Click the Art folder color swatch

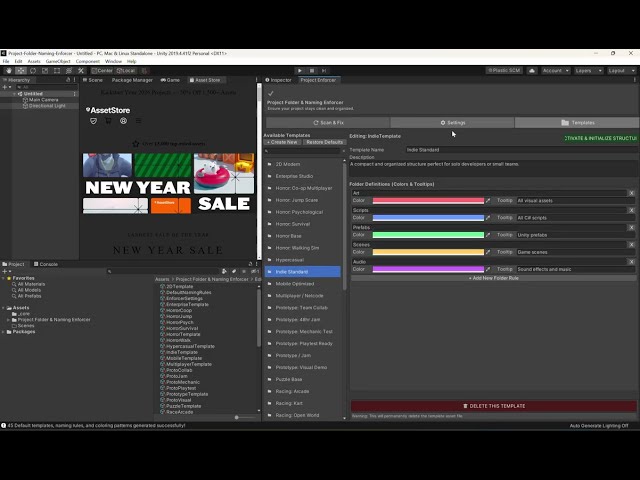click(x=428, y=200)
